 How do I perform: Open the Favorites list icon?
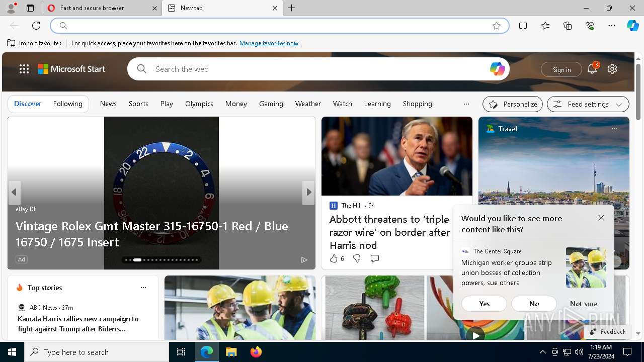(x=545, y=26)
